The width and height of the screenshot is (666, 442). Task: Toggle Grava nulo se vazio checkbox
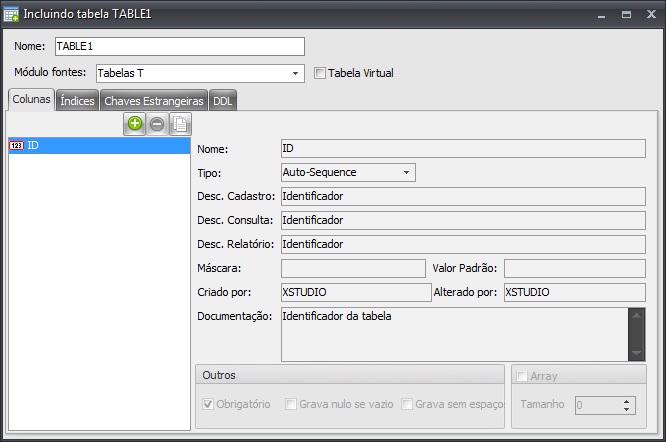[x=290, y=404]
